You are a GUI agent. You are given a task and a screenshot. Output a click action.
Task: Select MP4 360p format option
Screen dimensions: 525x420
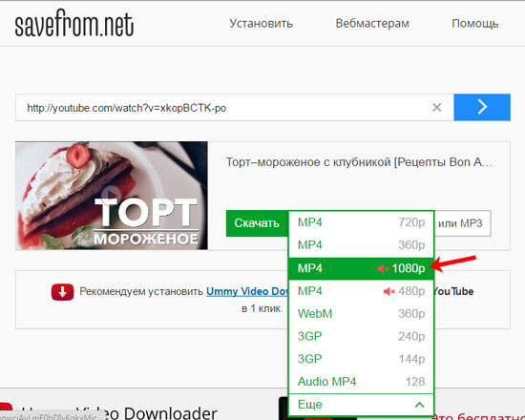tap(361, 245)
